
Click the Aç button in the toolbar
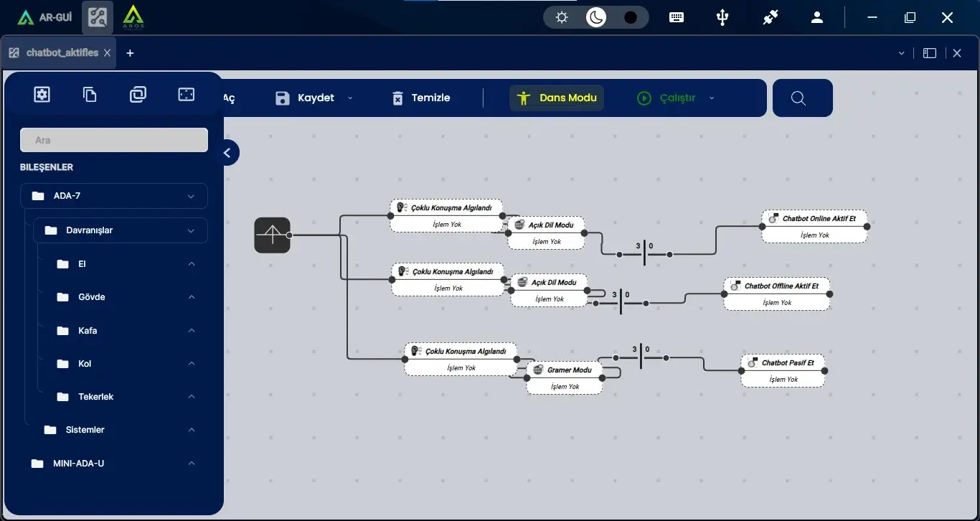pyautogui.click(x=228, y=98)
